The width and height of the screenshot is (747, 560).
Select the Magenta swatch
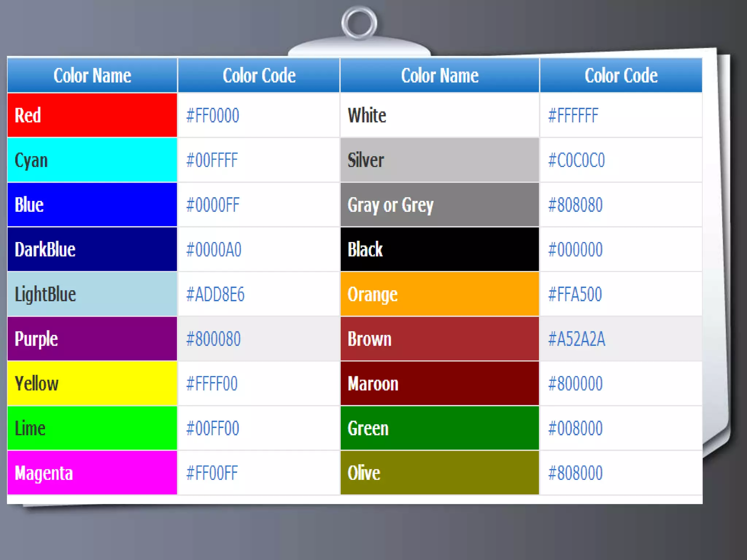[92, 473]
